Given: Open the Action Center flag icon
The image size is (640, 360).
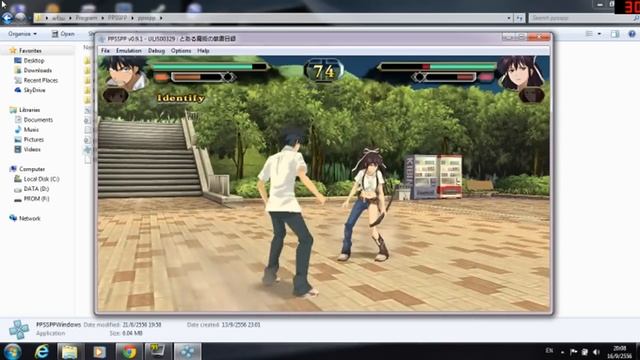Looking at the screenshot, I should (x=573, y=351).
